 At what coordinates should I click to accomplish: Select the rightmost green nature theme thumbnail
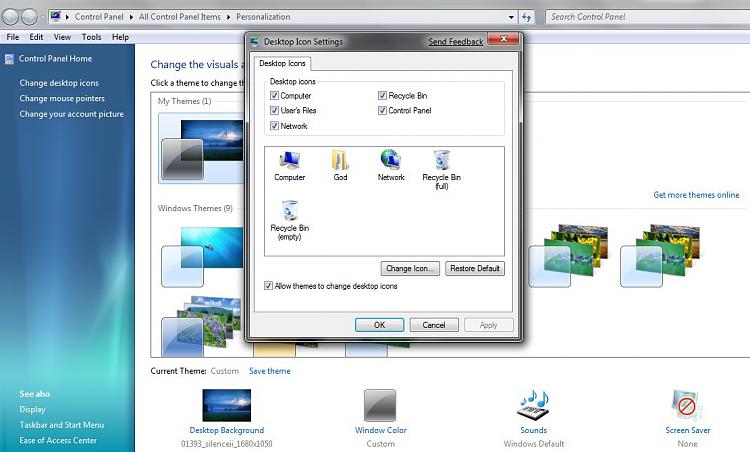tap(660, 255)
